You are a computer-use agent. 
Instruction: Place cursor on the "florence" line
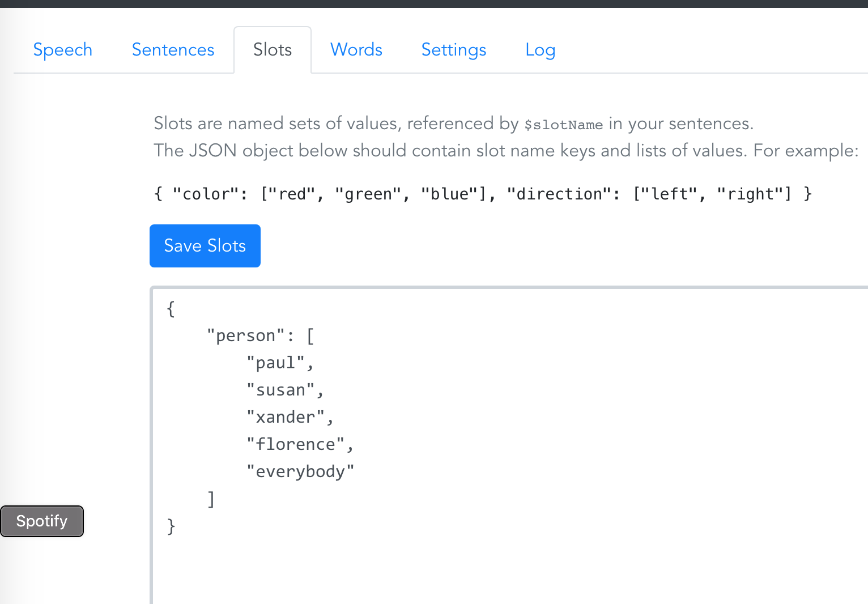(295, 444)
